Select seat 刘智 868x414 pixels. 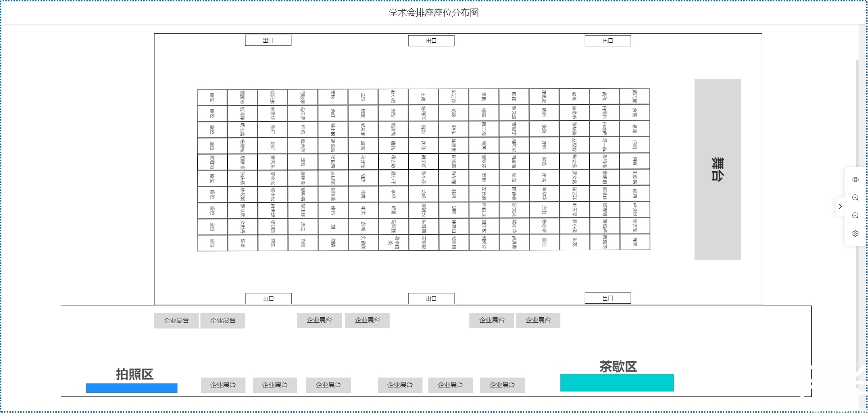coord(393,113)
